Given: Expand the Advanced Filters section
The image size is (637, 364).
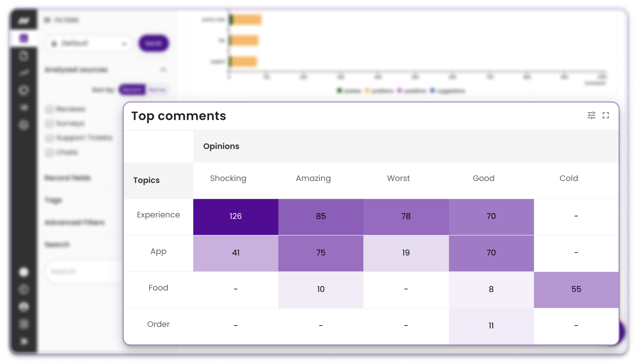Looking at the screenshot, I should (75, 222).
